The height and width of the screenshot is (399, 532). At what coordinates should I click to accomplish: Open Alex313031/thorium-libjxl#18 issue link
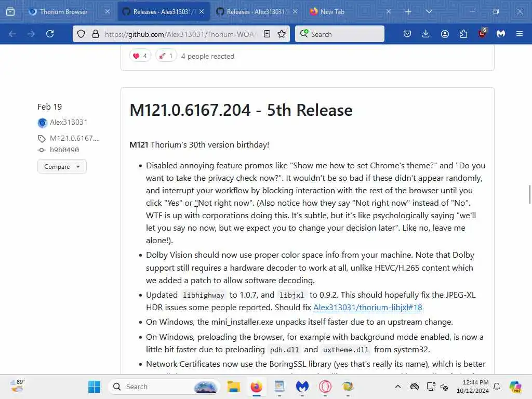tap(368, 308)
